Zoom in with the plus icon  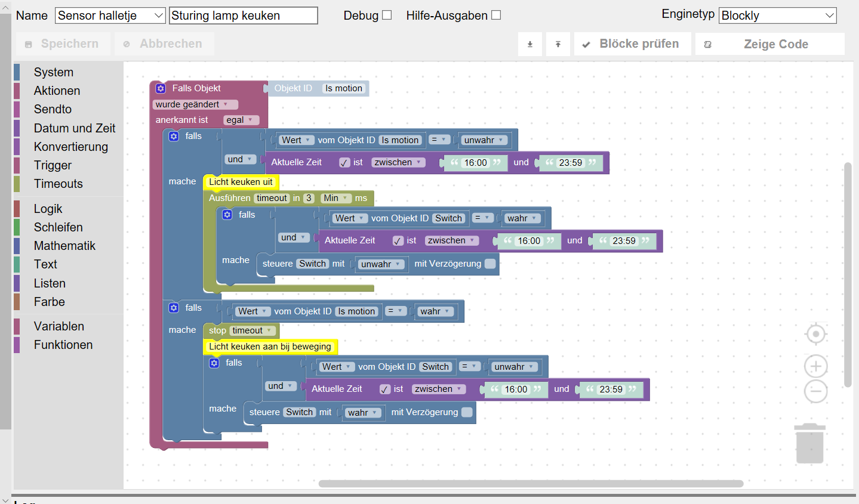pos(815,366)
